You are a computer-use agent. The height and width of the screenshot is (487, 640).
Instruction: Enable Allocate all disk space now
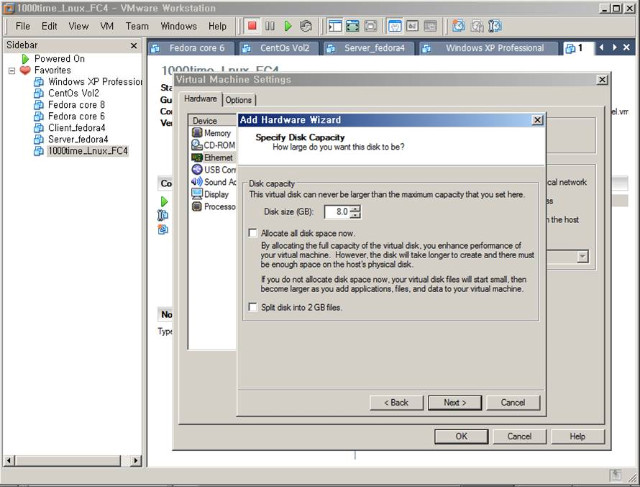253,233
